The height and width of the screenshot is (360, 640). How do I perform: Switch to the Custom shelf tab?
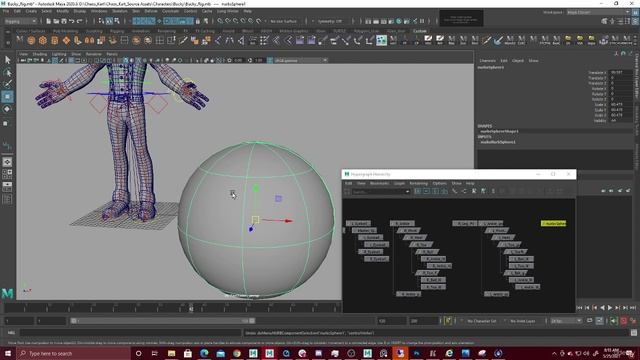click(x=420, y=31)
